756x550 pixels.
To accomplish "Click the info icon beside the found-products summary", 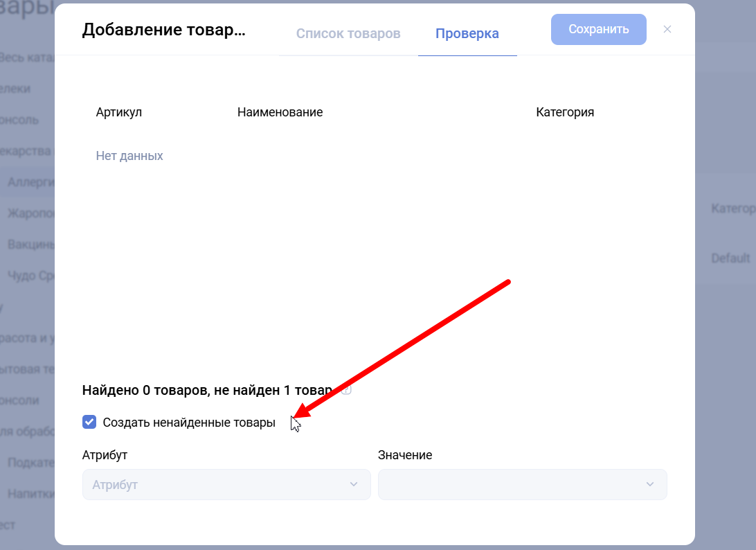I will pyautogui.click(x=346, y=390).
